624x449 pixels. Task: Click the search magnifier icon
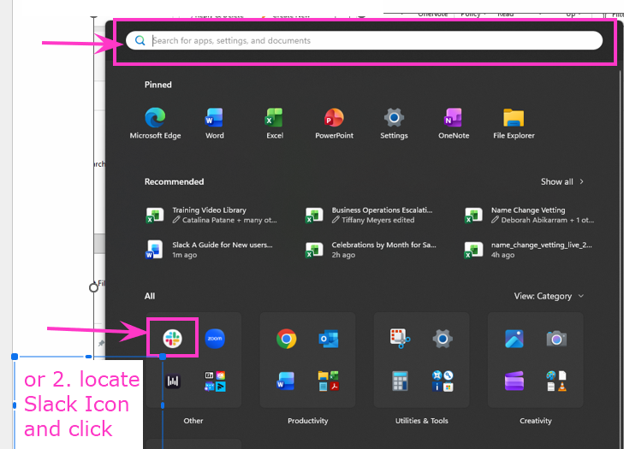(140, 41)
